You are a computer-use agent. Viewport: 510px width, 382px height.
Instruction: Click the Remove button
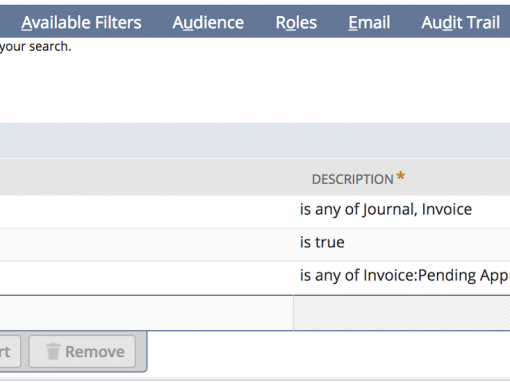click(x=82, y=351)
